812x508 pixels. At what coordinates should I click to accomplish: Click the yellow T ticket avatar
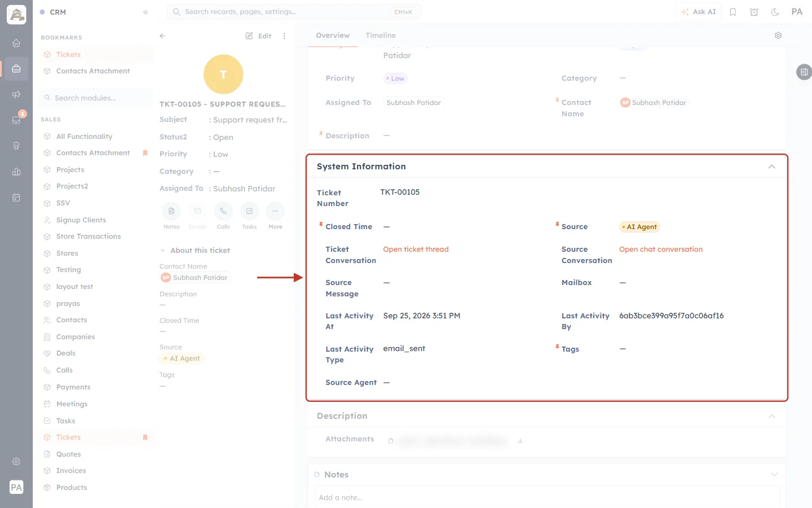point(223,75)
